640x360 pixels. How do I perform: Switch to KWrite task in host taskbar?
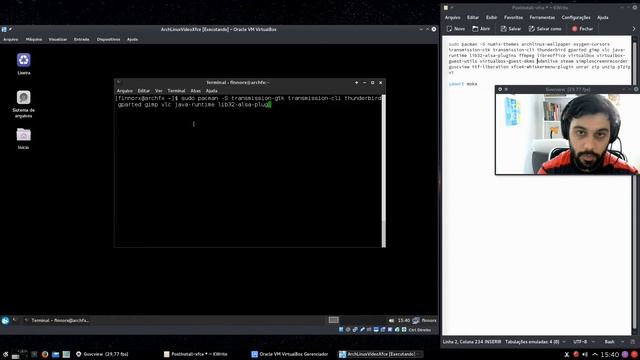[196, 354]
